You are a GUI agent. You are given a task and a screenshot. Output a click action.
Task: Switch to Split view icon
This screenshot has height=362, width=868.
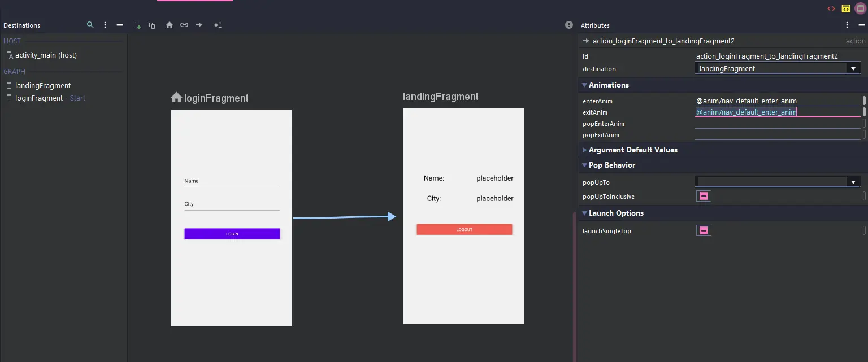coord(845,8)
